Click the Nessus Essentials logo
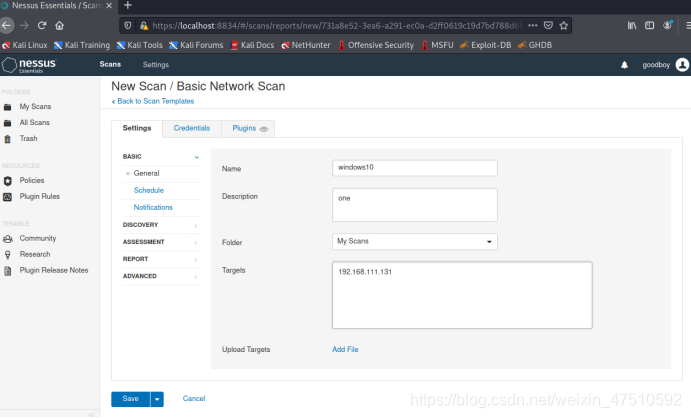 (x=29, y=65)
